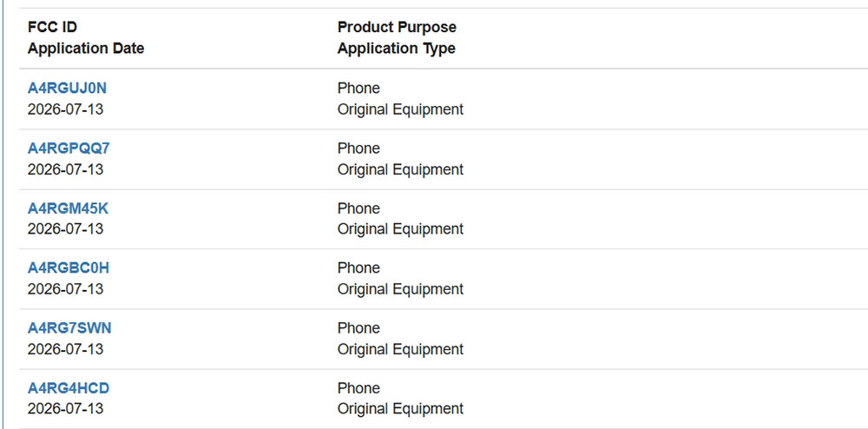Image resolution: width=868 pixels, height=429 pixels.
Task: Click the FCC ID column header
Action: tap(52, 27)
